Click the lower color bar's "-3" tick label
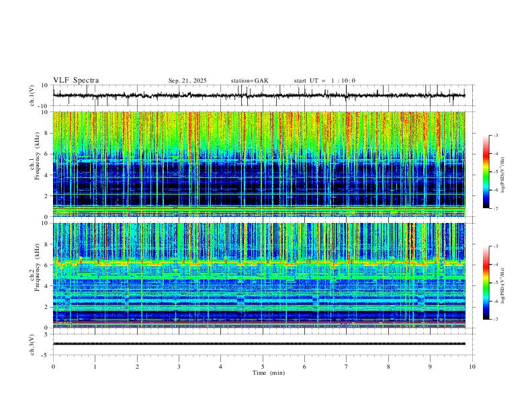532x411 pixels. (x=495, y=246)
